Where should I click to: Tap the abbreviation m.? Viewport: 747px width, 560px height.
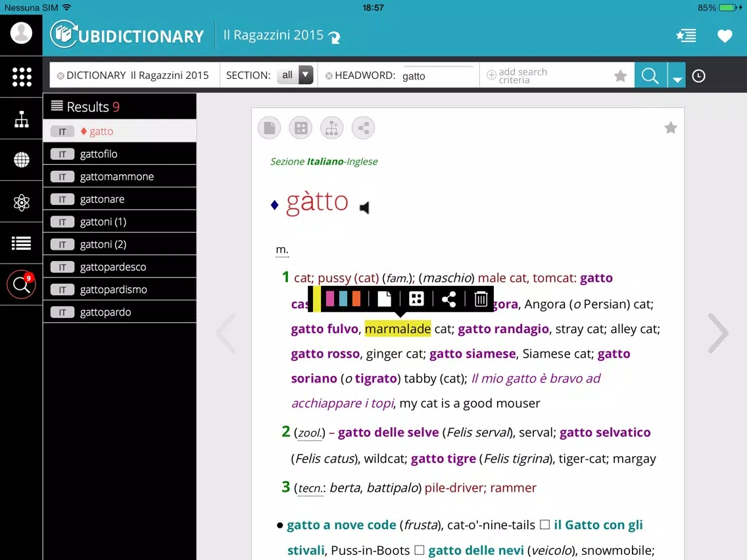pos(282,250)
